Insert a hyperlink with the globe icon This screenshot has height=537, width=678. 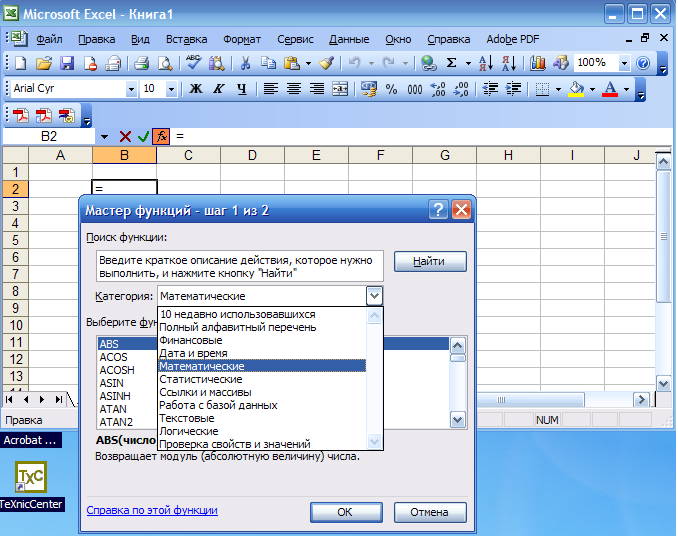429,64
